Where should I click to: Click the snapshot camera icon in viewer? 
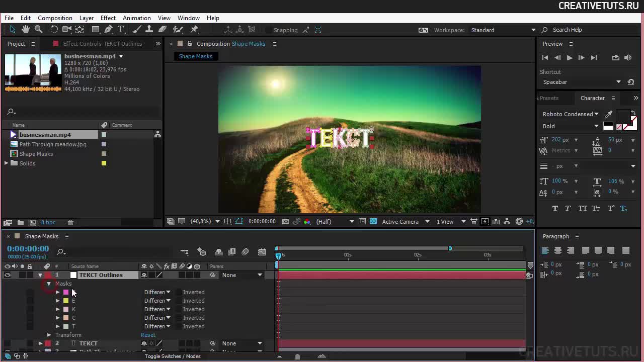point(285,221)
